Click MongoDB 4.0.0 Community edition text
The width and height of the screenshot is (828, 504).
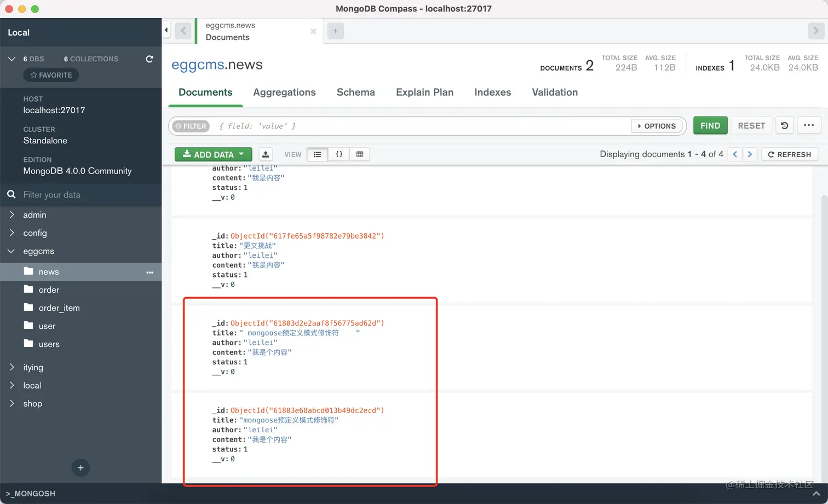point(77,171)
